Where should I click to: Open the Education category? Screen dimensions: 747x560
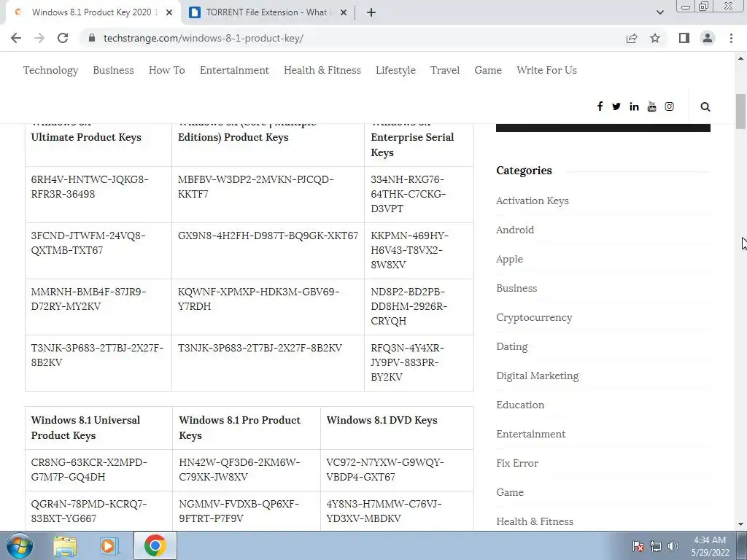(x=520, y=405)
